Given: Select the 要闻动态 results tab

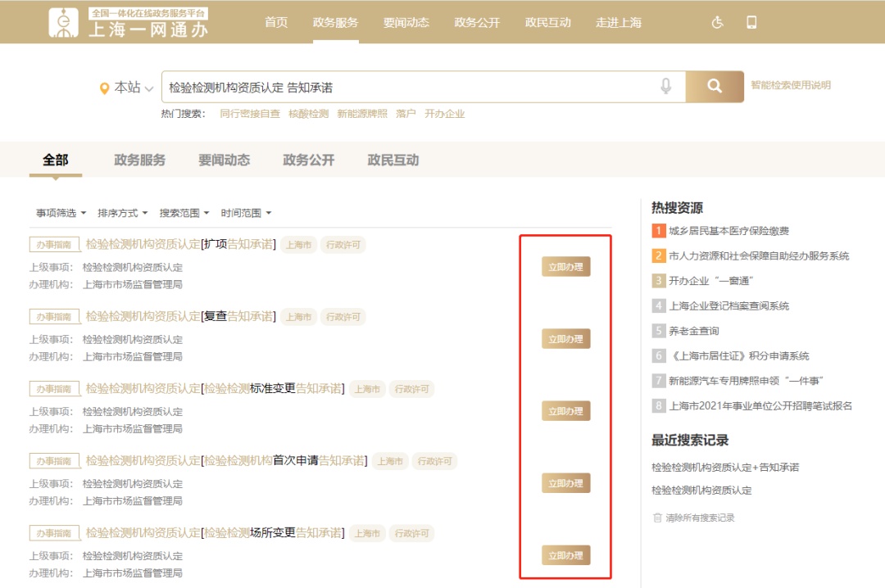Looking at the screenshot, I should tap(224, 160).
